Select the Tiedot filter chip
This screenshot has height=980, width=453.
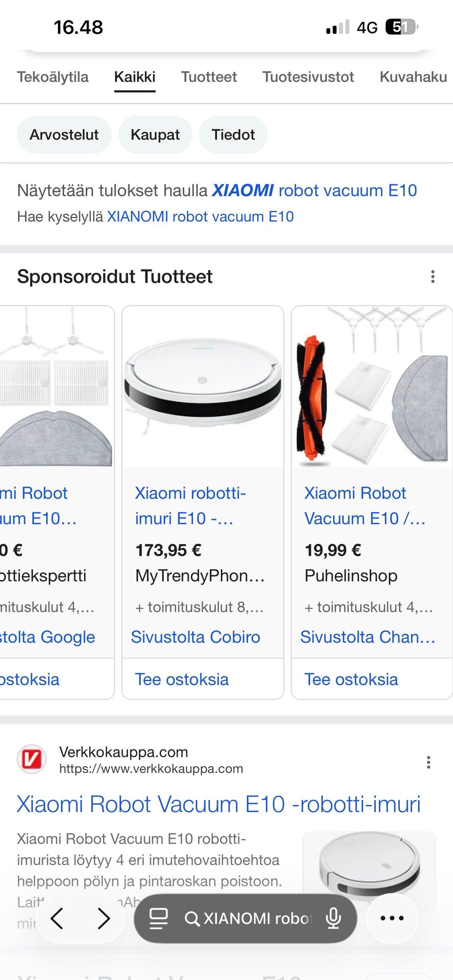pyautogui.click(x=233, y=135)
